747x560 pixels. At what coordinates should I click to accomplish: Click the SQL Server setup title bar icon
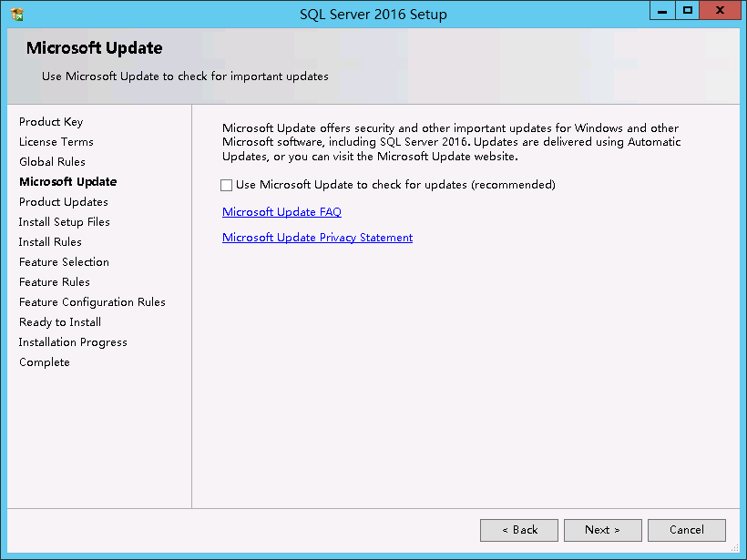tap(16, 15)
